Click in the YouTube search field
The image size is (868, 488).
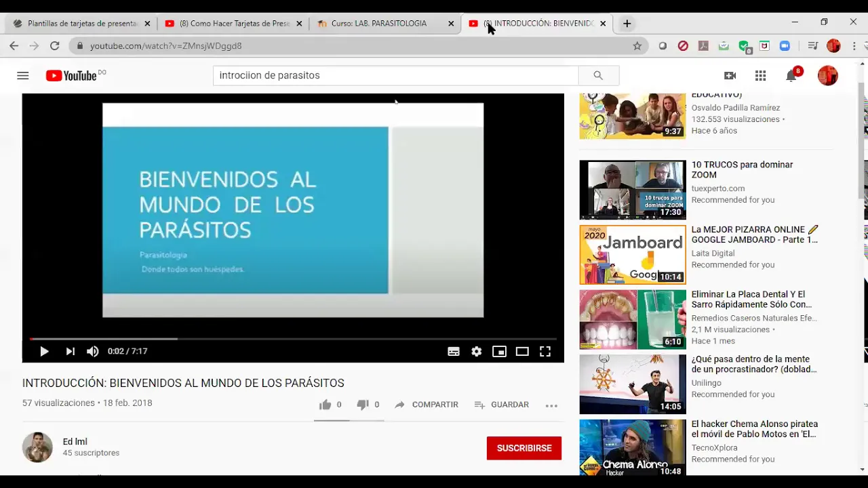[x=396, y=75]
